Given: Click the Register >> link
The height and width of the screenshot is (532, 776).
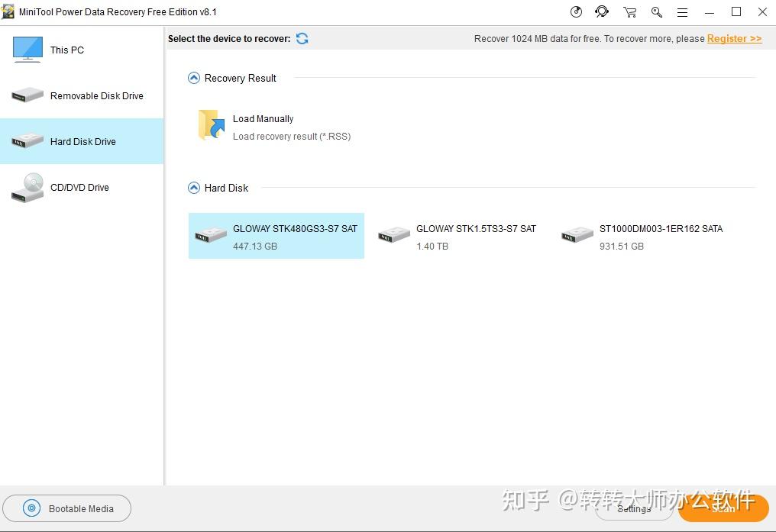Looking at the screenshot, I should (x=735, y=39).
